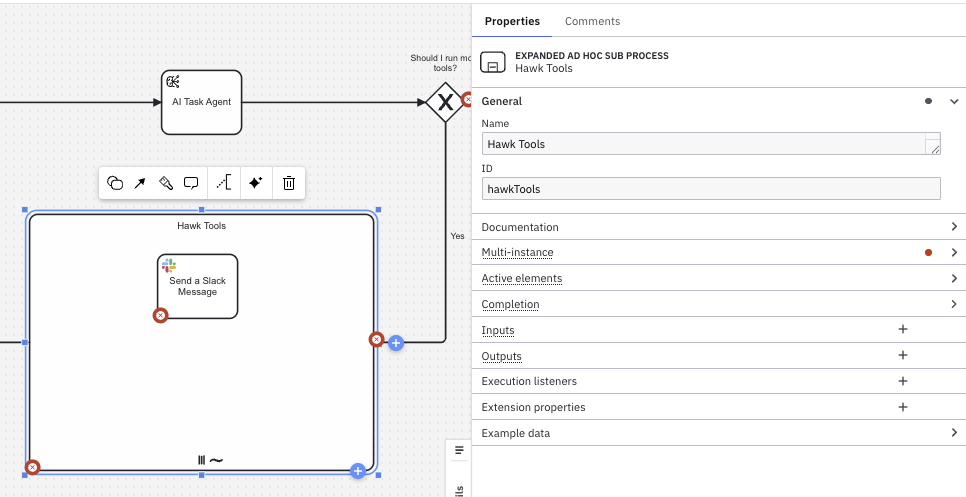Delete element with trash icon
The image size is (966, 497).
[288, 183]
